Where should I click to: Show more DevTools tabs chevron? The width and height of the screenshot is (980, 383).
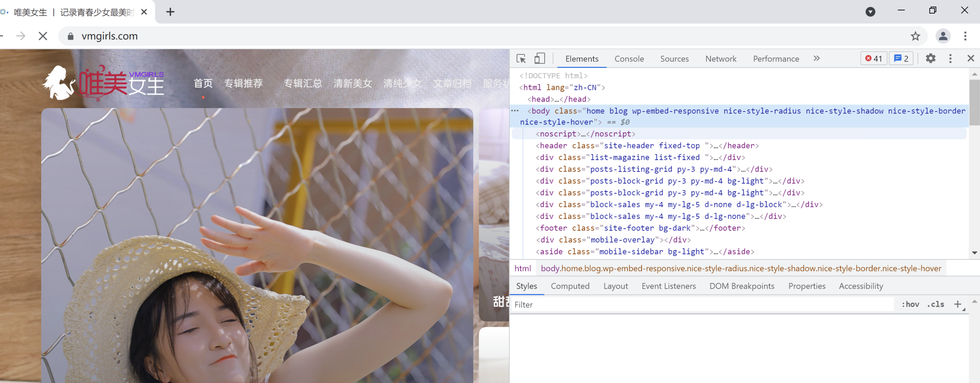click(816, 58)
